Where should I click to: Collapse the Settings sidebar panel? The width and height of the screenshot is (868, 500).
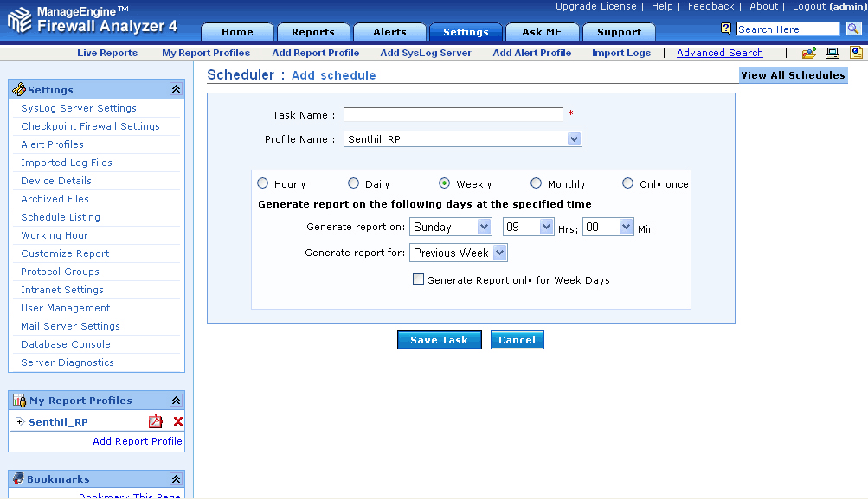(176, 89)
